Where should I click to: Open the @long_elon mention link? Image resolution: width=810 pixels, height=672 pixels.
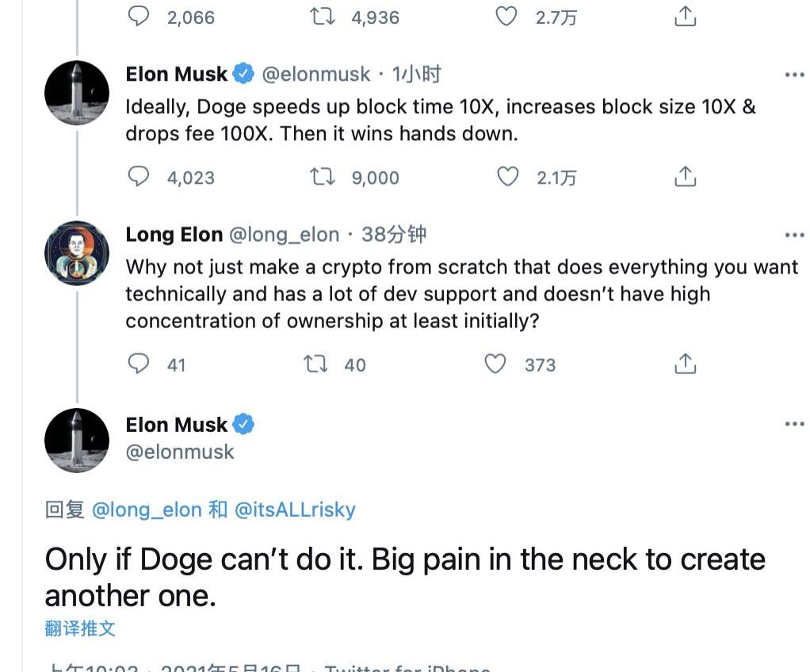point(147,510)
